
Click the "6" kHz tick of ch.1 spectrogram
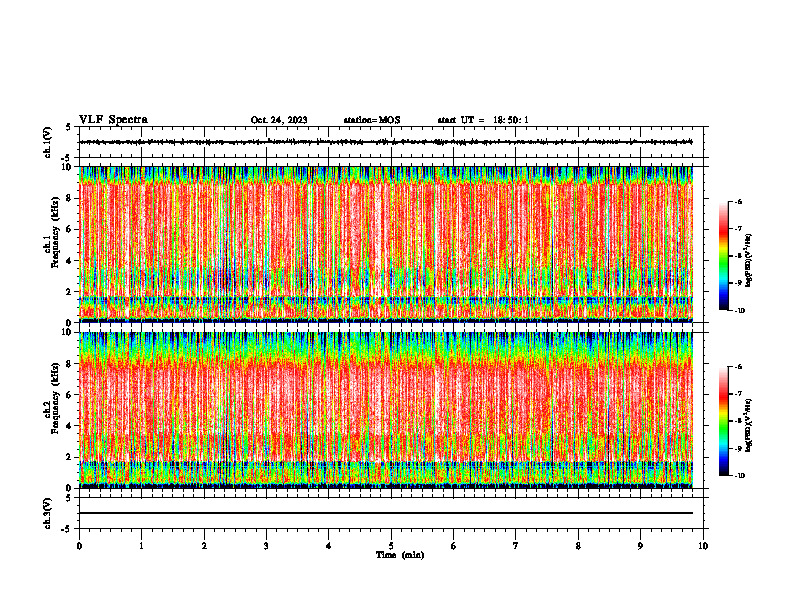70,230
